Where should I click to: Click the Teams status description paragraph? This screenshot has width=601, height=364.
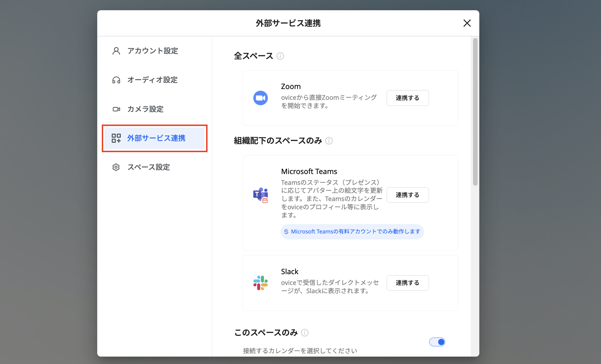[x=332, y=199]
